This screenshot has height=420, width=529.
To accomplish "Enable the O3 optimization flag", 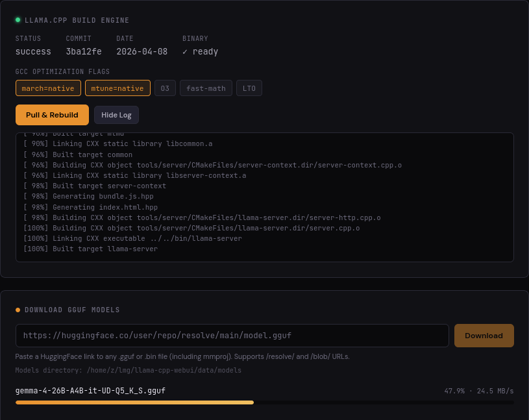I will pyautogui.click(x=165, y=88).
